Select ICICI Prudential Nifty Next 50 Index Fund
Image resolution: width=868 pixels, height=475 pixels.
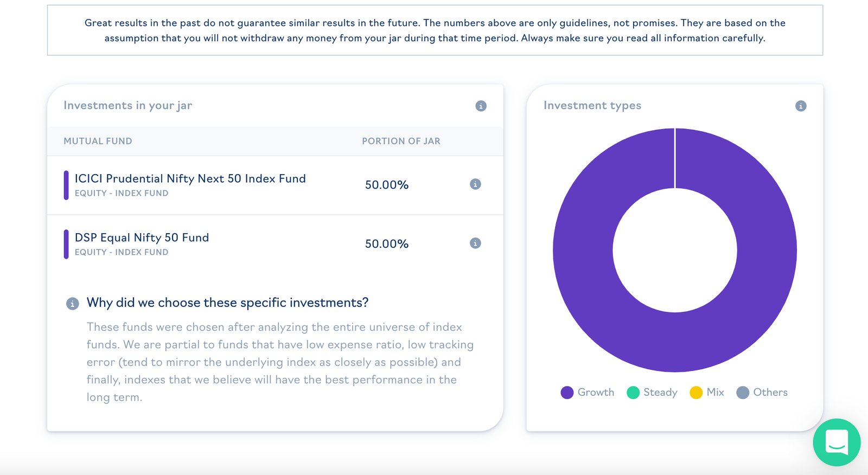coord(190,179)
